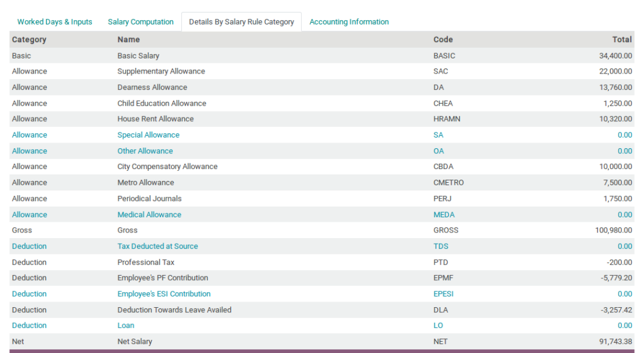
Task: Click the 22,000.00 total value
Action: pos(616,71)
